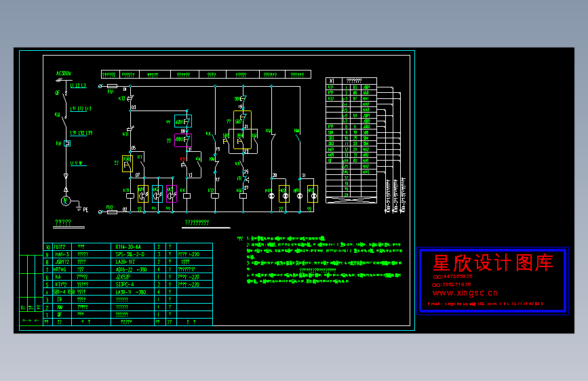Click wire node label 07
The image size is (588, 381).
(x=138, y=175)
